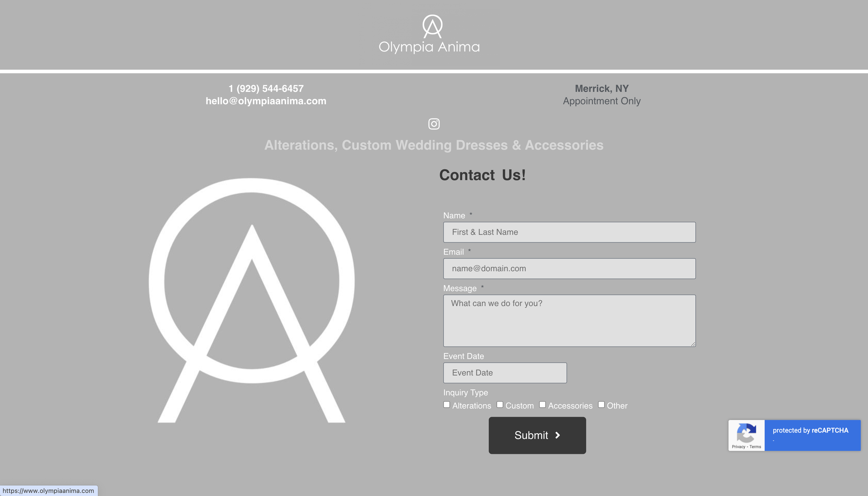Click the Alterations, Custom Wedding Dresses heading
The height and width of the screenshot is (496, 868).
434,145
